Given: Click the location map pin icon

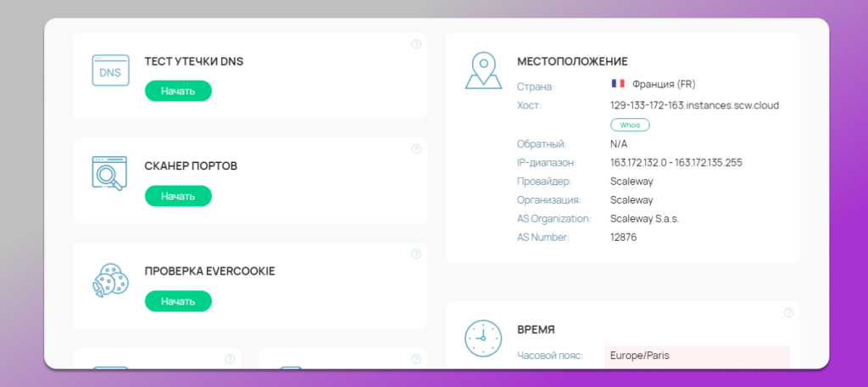Looking at the screenshot, I should (x=483, y=71).
